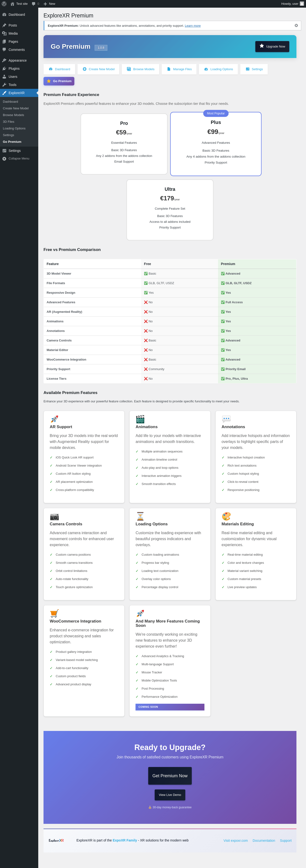Select the Plus pricing plan card

[216, 144]
